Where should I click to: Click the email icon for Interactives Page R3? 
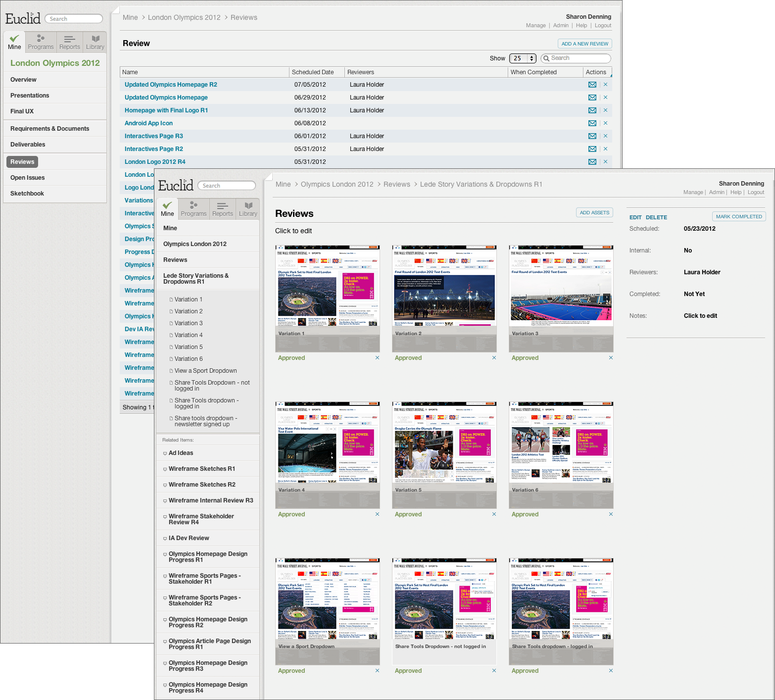pyautogui.click(x=592, y=136)
